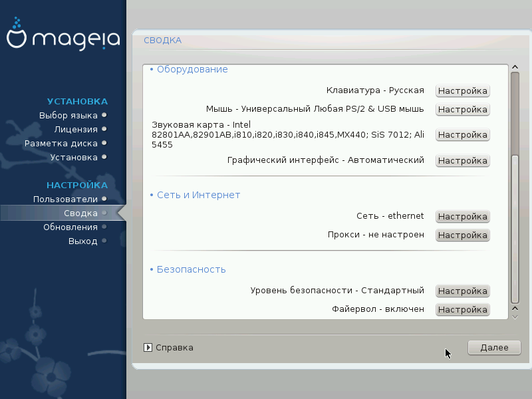This screenshot has width=532, height=399.
Task: Open Настройка for Клавиатура - Русская
Action: click(462, 91)
